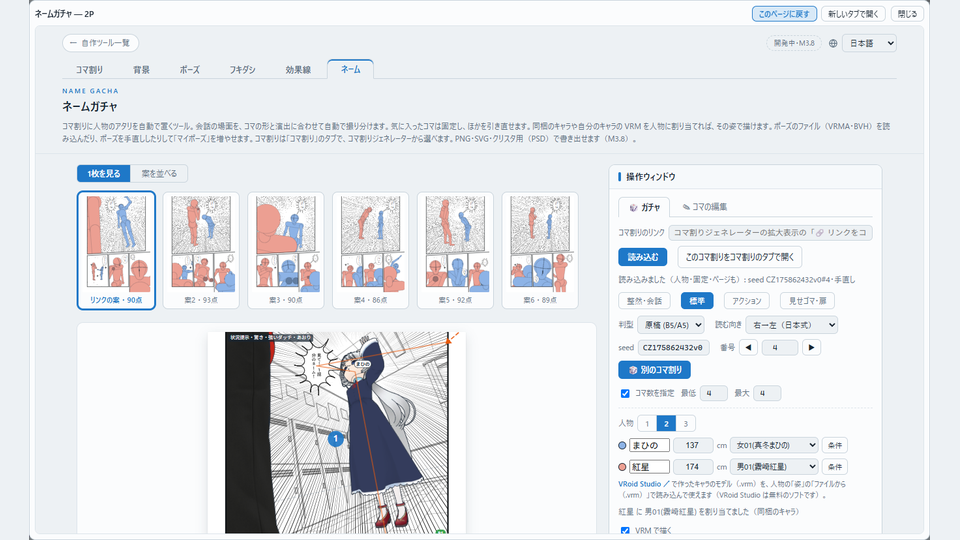Click the コマ割りのリンク input field
Screen dimensions: 960x540
[770, 233]
